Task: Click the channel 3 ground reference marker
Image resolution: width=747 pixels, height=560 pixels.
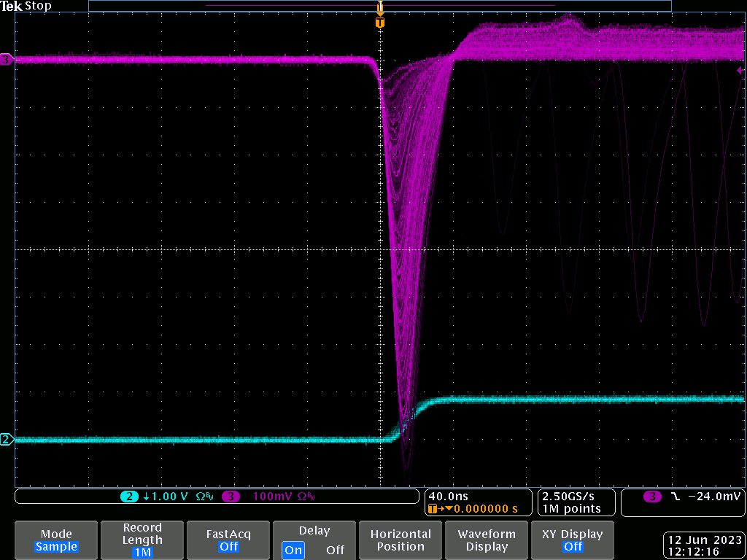Action: (7, 60)
